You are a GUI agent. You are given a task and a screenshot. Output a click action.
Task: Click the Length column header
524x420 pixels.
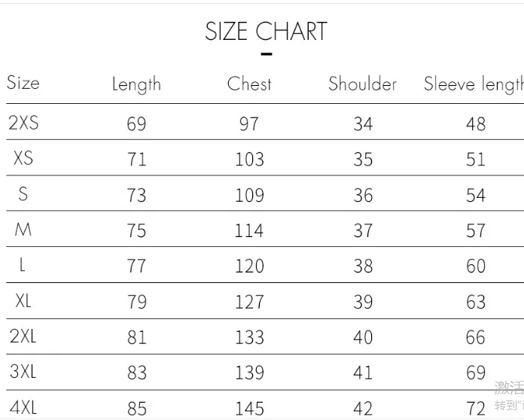click(136, 84)
